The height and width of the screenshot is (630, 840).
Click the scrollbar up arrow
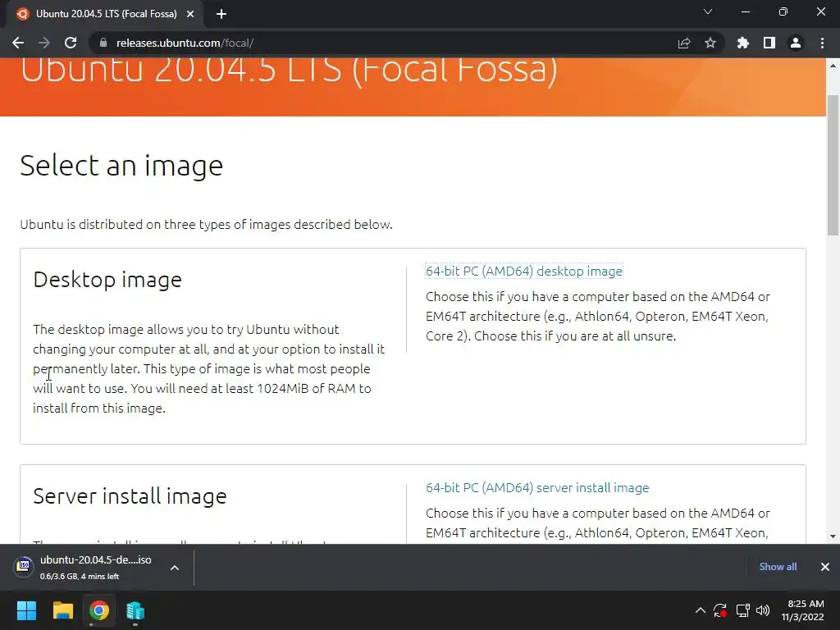coord(833,66)
